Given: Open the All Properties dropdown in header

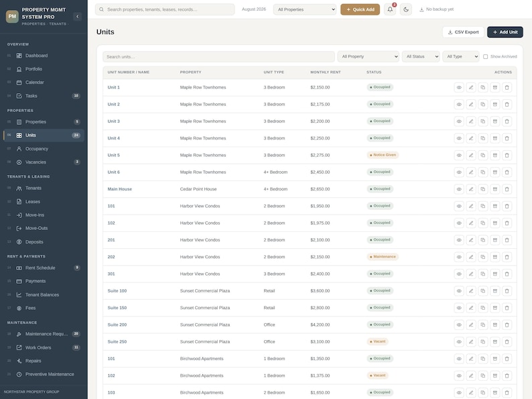Looking at the screenshot, I should click(305, 9).
